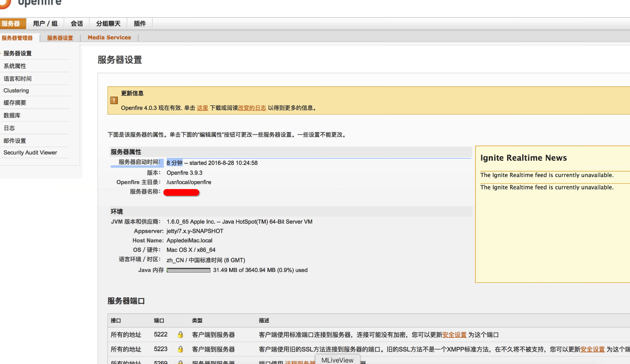Click the 这里 download link

[x=202, y=108]
